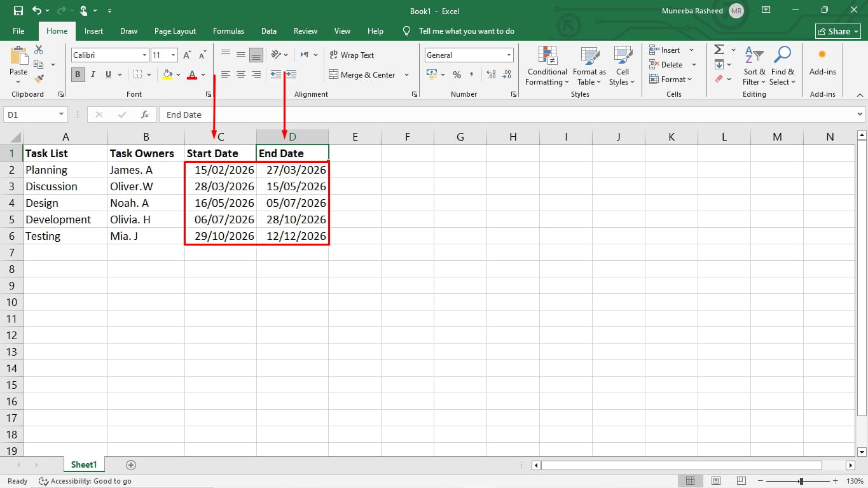Viewport: 868px width, 488px height.
Task: Click the Increase Indent icon
Action: pyautogui.click(x=291, y=74)
